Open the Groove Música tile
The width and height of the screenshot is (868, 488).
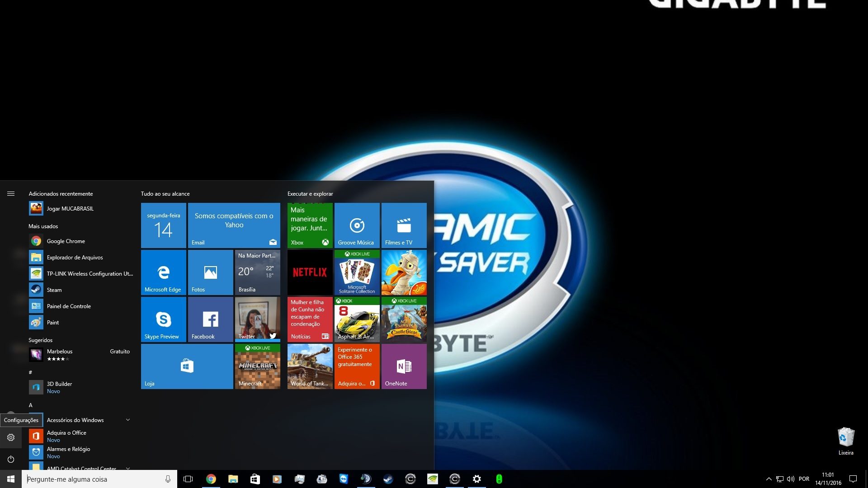coord(357,225)
